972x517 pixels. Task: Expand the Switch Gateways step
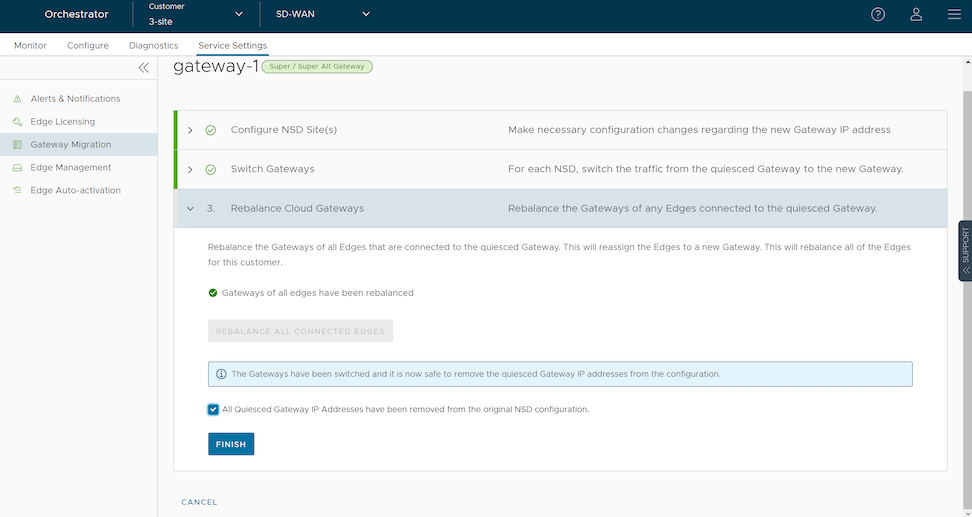[x=190, y=170]
